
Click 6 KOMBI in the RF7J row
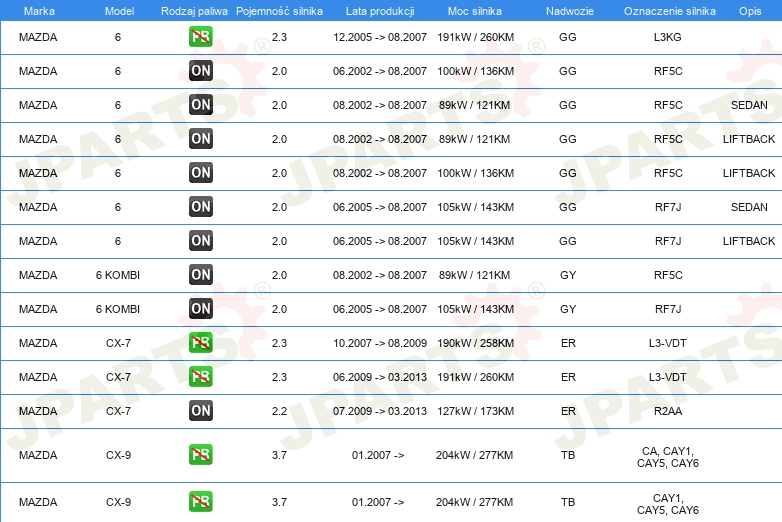(118, 309)
